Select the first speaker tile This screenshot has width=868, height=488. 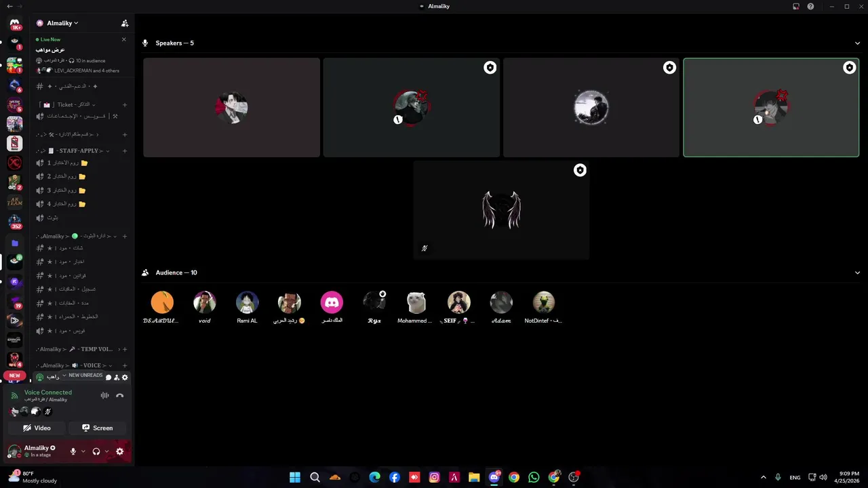[231, 107]
